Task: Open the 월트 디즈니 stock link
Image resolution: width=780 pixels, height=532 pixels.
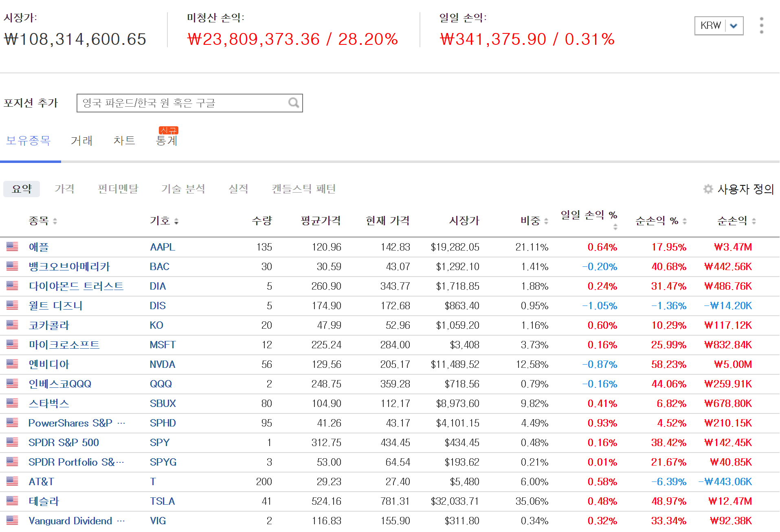Action: click(x=55, y=306)
